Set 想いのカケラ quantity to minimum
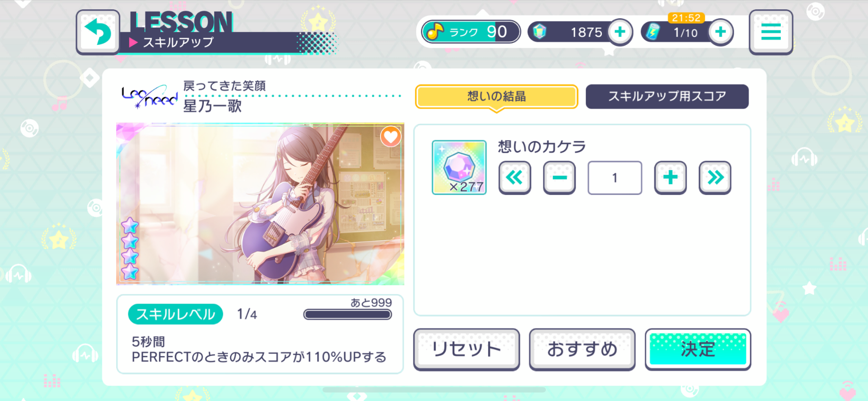 click(x=515, y=178)
